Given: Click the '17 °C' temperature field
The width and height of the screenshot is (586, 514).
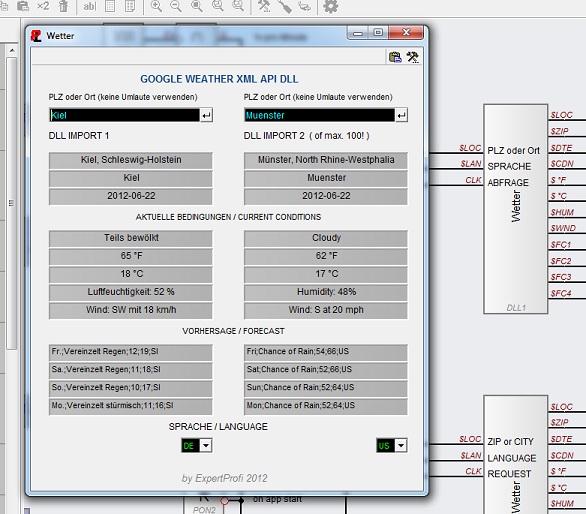Looking at the screenshot, I should click(x=326, y=274).
